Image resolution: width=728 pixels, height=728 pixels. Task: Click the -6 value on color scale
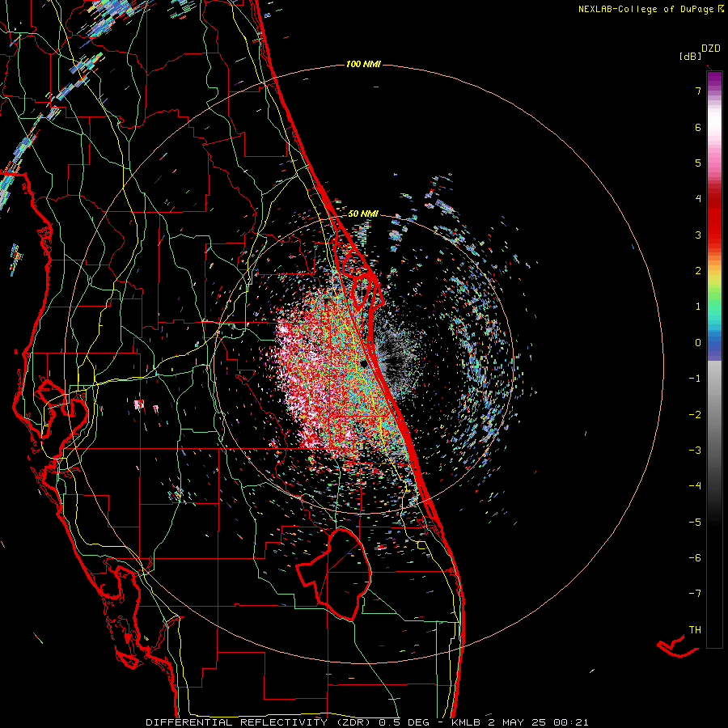tap(695, 558)
